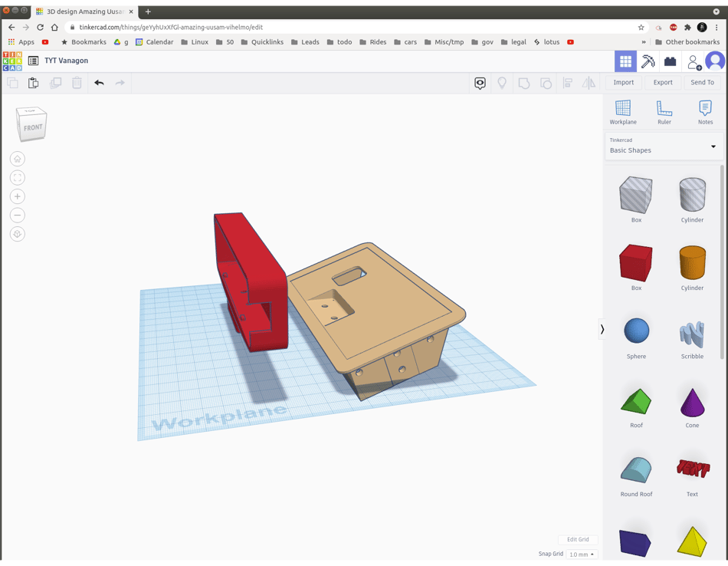Open the Basic Shapes dropdown
Image resolution: width=728 pixels, height=566 pixels.
(663, 146)
